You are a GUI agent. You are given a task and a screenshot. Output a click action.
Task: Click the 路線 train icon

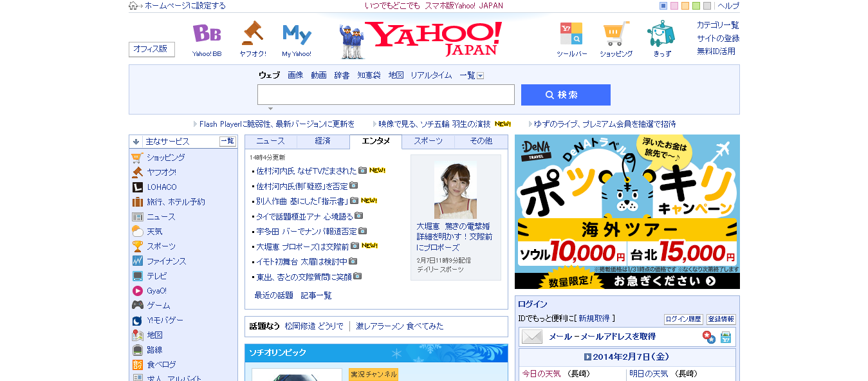tap(137, 350)
